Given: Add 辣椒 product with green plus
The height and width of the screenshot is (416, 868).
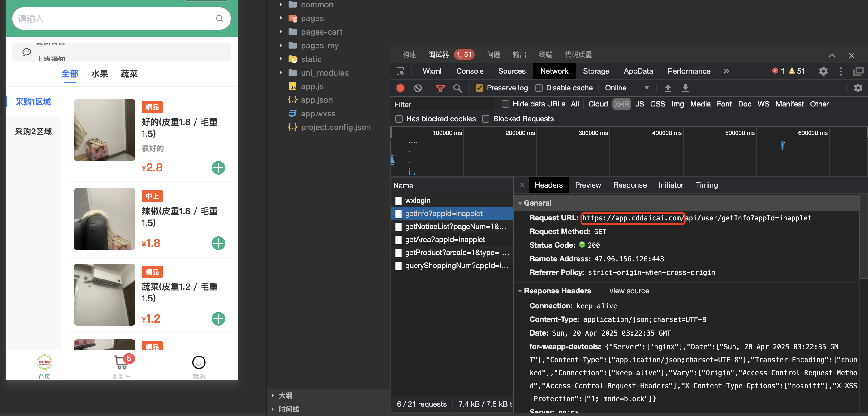Looking at the screenshot, I should tap(218, 243).
